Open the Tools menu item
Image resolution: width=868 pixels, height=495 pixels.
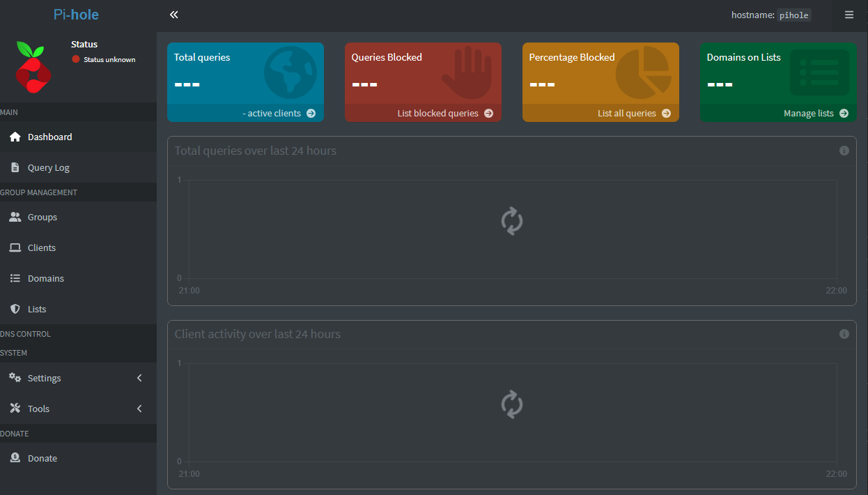click(x=78, y=409)
